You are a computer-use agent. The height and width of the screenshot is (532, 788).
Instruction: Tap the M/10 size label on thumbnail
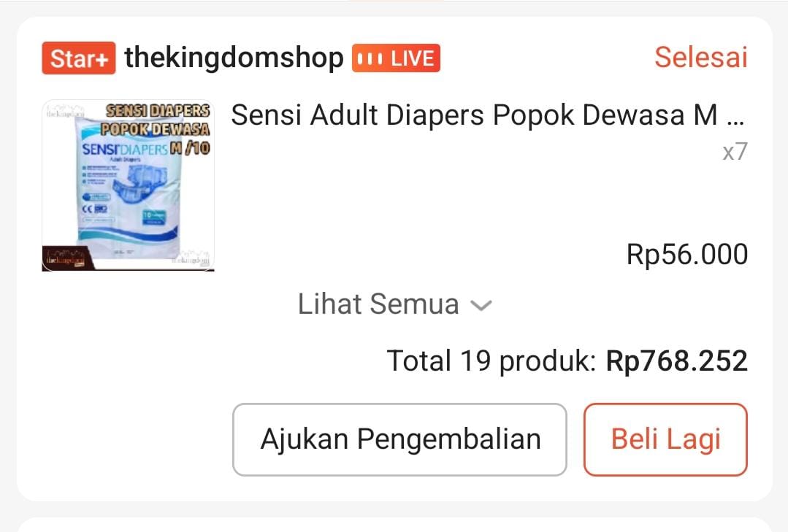pos(190,147)
